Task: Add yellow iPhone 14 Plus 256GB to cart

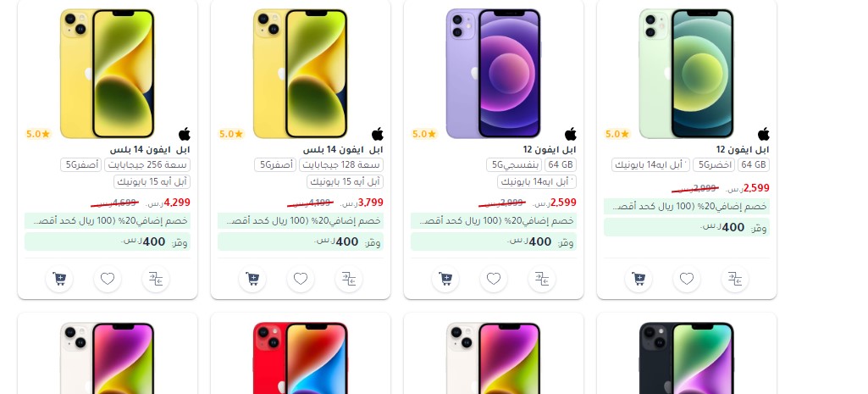Action: coord(59,279)
